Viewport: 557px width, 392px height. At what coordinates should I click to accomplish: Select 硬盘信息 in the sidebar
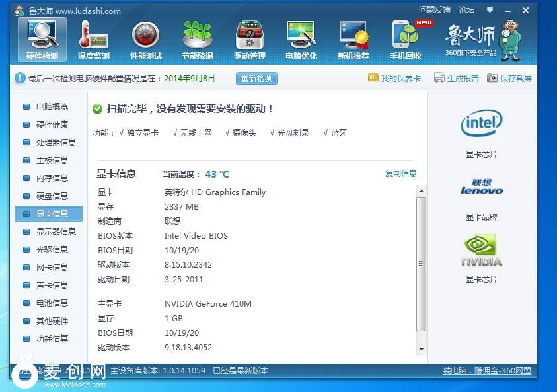pos(52,196)
